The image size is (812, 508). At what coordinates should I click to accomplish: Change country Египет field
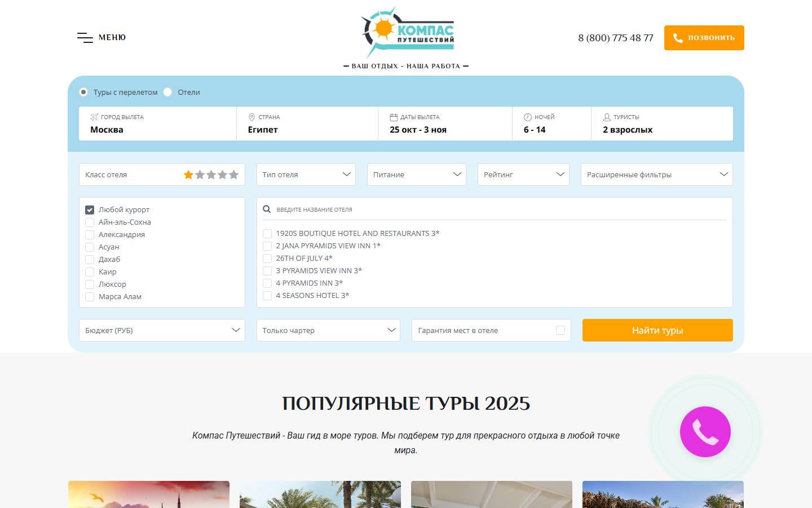(x=307, y=124)
